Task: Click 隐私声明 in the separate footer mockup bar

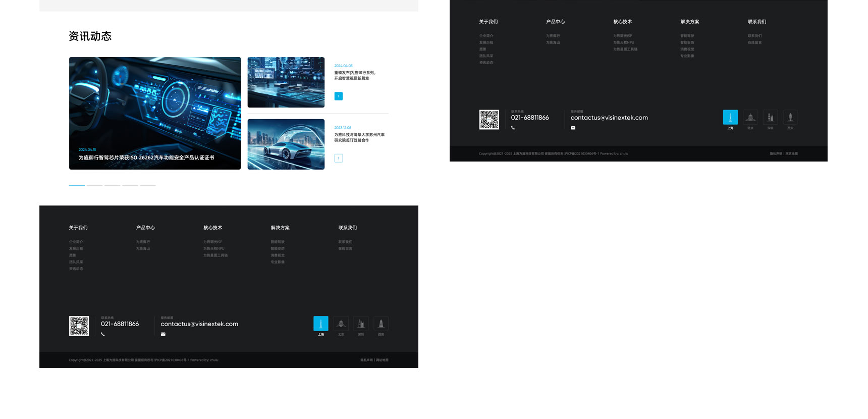Action: coord(776,153)
